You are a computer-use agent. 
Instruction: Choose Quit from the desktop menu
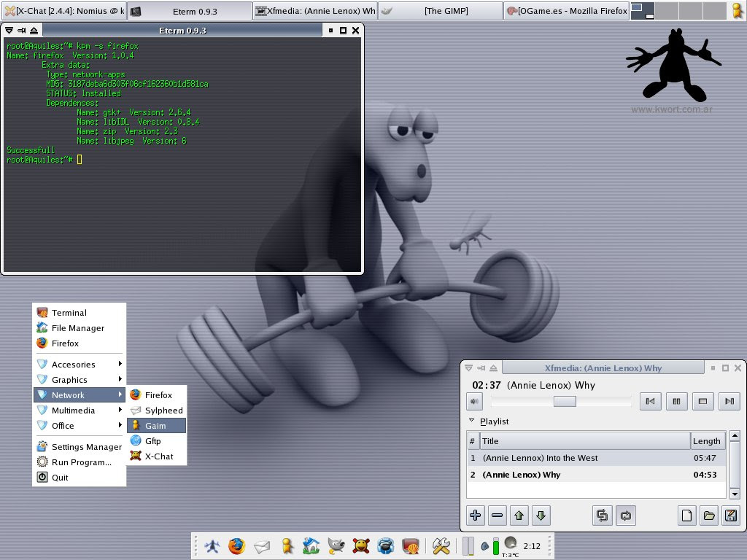tap(79, 477)
